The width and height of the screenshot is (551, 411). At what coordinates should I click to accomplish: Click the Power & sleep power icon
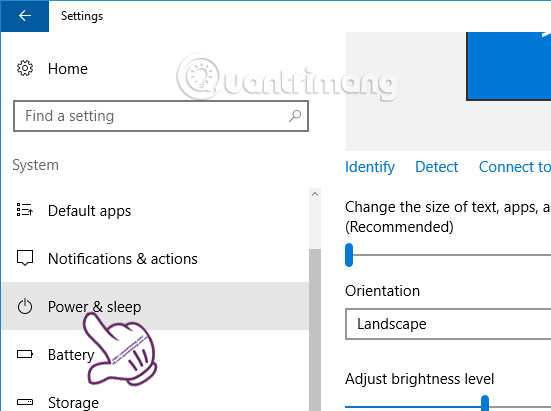25,306
